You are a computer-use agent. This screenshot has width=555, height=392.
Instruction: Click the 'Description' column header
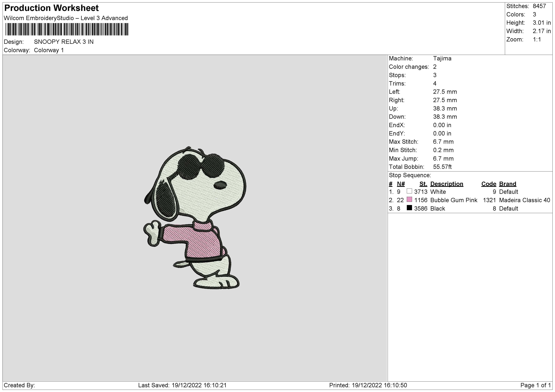(x=447, y=184)
